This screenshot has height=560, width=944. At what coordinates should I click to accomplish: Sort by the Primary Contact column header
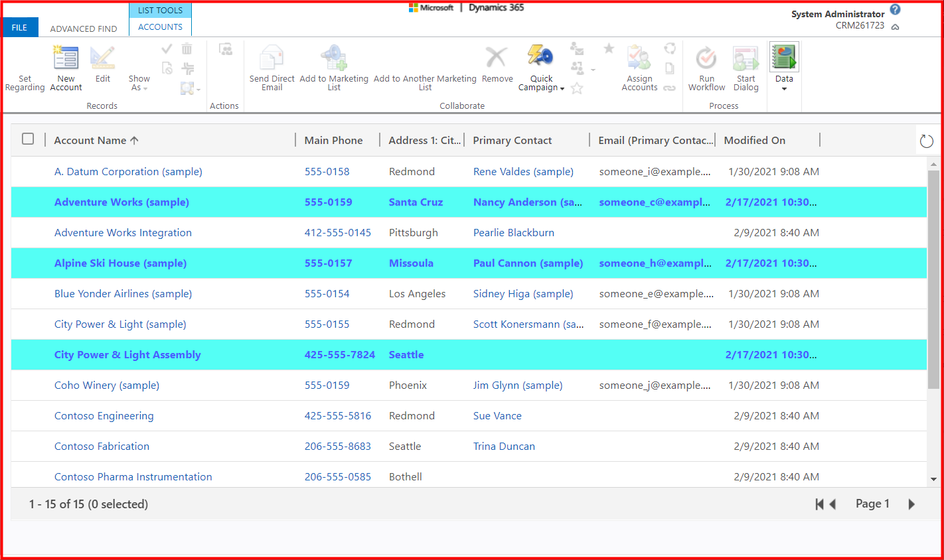tap(512, 140)
